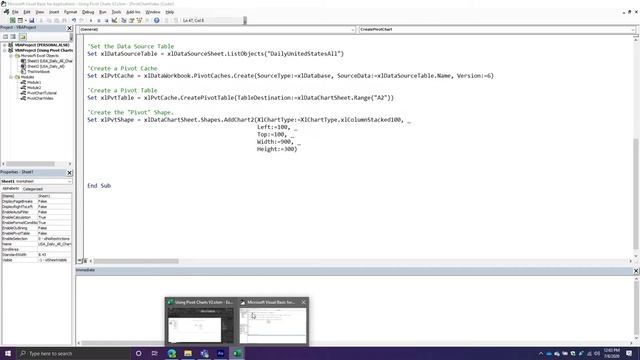Open the File menu
The width and height of the screenshot is (640, 360).
pos(15,12)
